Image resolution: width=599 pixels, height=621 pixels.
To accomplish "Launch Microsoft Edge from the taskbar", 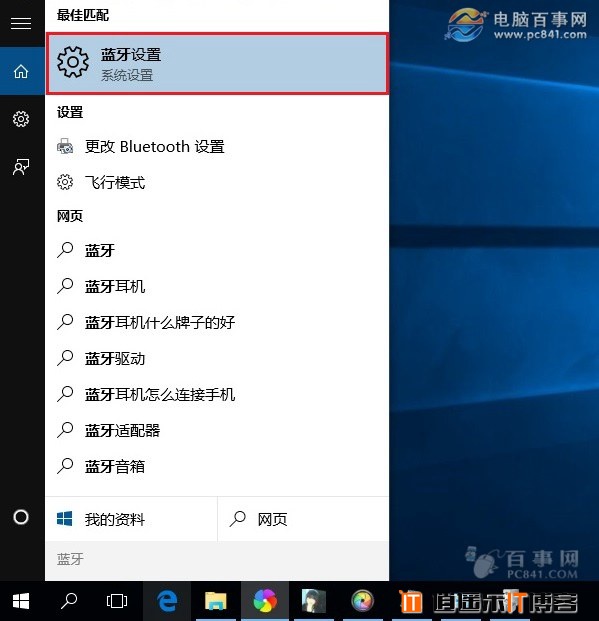I will (167, 601).
